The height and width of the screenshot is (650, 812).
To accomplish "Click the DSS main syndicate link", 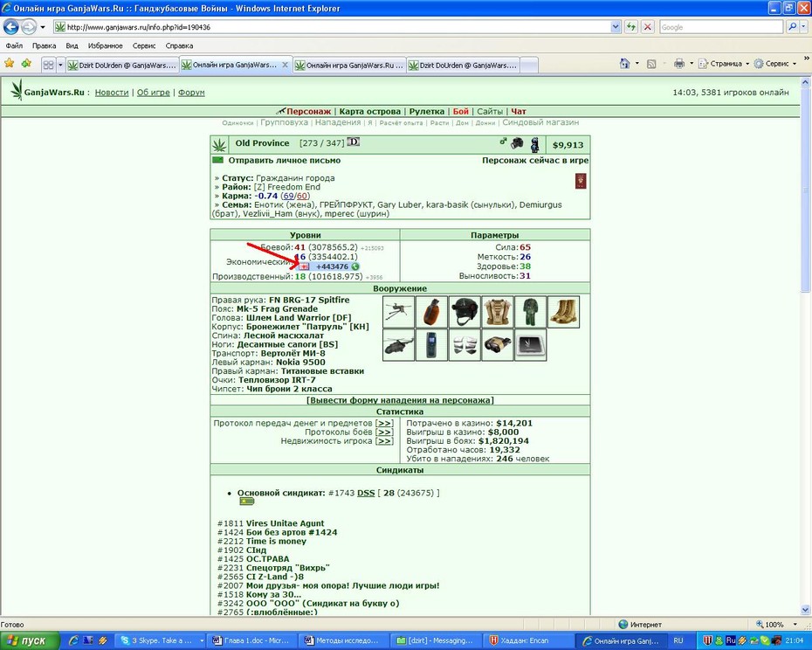I will [366, 493].
